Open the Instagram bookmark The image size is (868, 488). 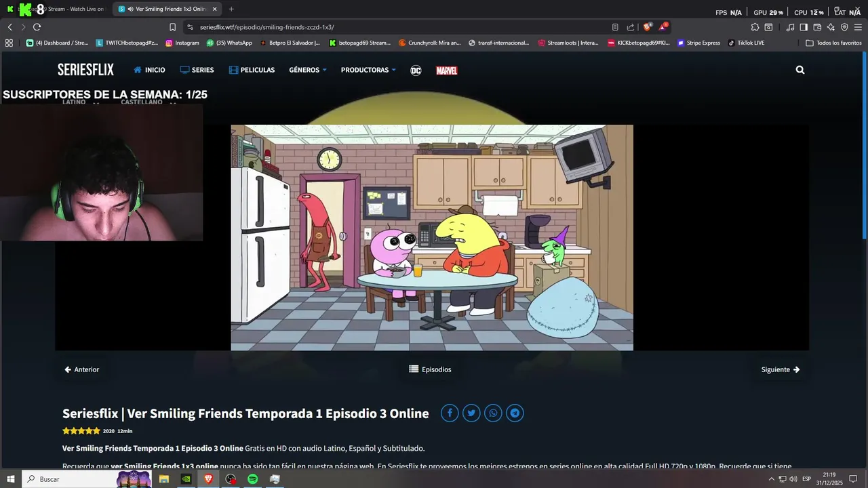point(182,43)
